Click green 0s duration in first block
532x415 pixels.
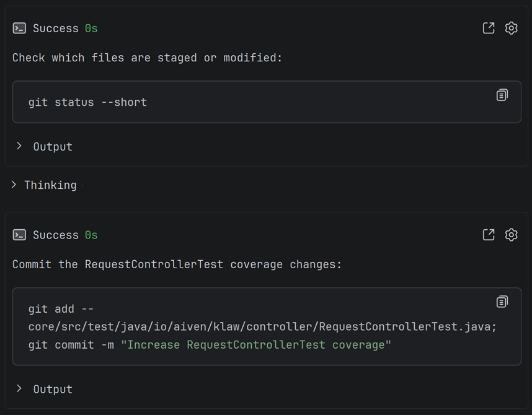tap(91, 28)
